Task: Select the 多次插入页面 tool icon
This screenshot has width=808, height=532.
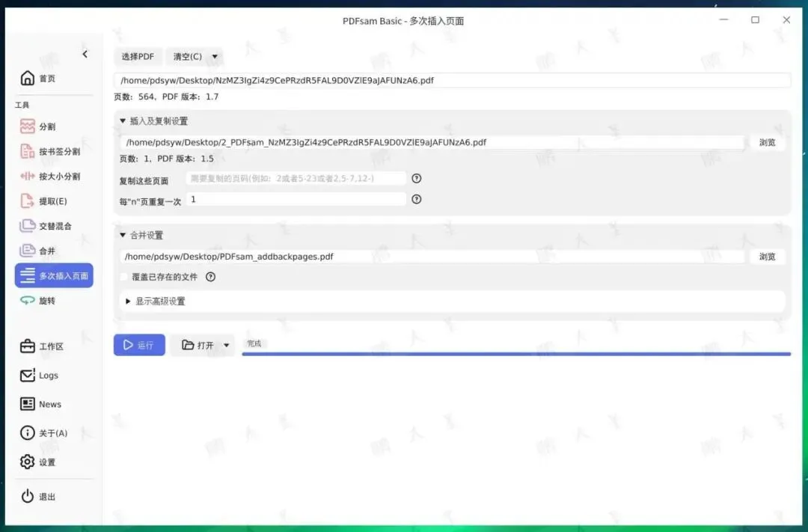Action: (x=28, y=276)
